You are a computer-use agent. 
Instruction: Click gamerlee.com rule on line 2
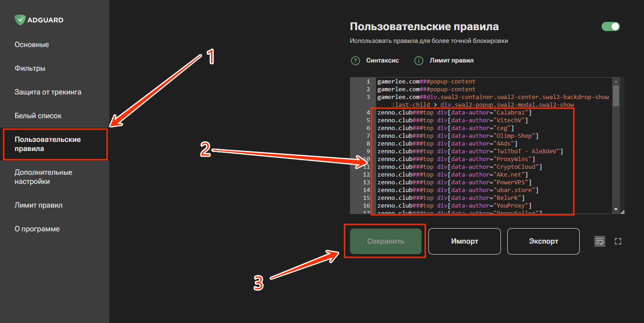point(427,89)
